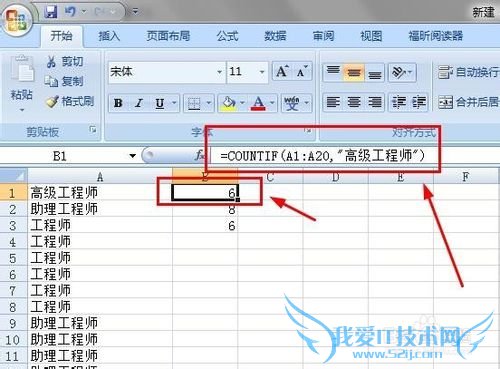Open the 剪贴板 dialog launcher

[93, 130]
